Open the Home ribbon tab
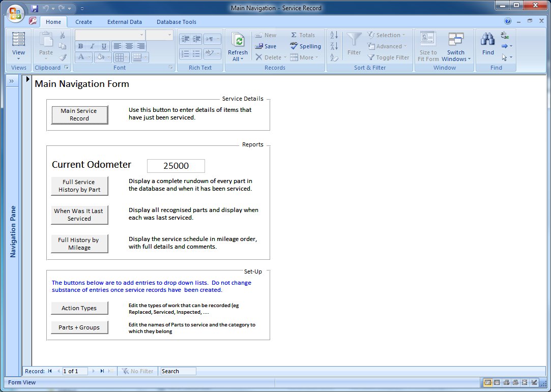The width and height of the screenshot is (551, 392). coord(53,22)
